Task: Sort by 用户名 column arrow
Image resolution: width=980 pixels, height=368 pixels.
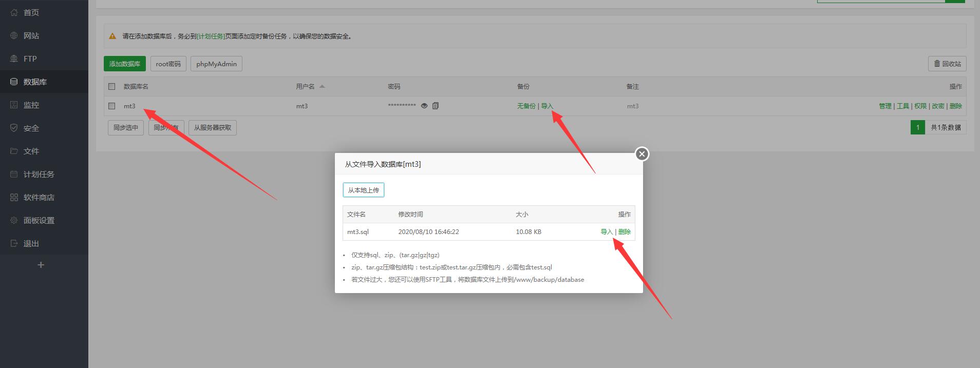Action: [322, 86]
